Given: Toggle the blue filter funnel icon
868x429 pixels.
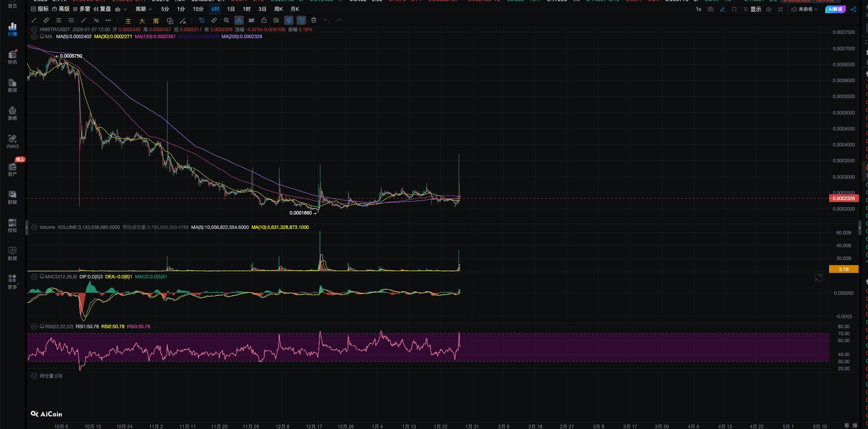Looking at the screenshot, I should tap(302, 20).
